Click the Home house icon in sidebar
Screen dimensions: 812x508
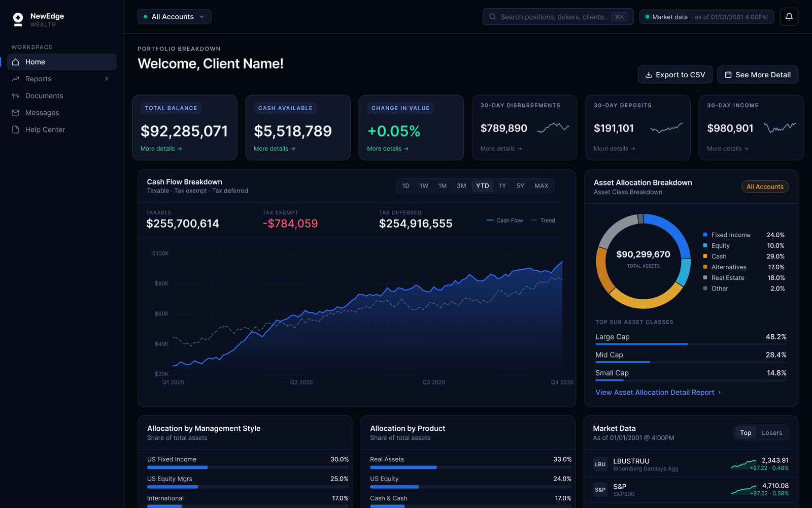point(16,62)
